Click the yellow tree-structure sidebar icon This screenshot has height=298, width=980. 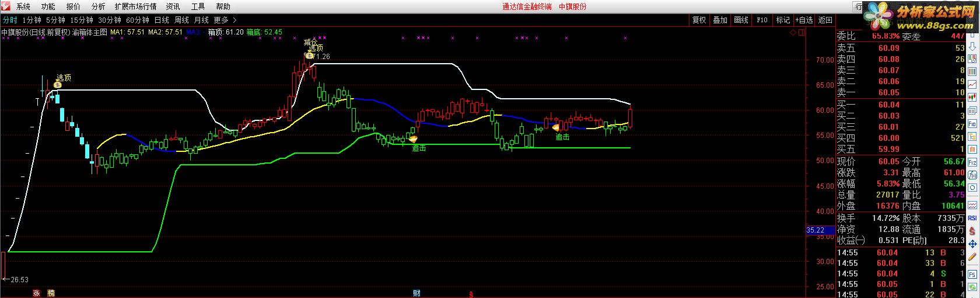pos(972,136)
